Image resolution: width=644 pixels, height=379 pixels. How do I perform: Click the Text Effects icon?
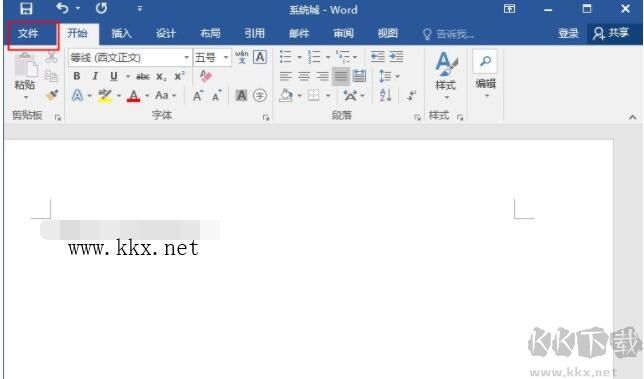click(77, 96)
